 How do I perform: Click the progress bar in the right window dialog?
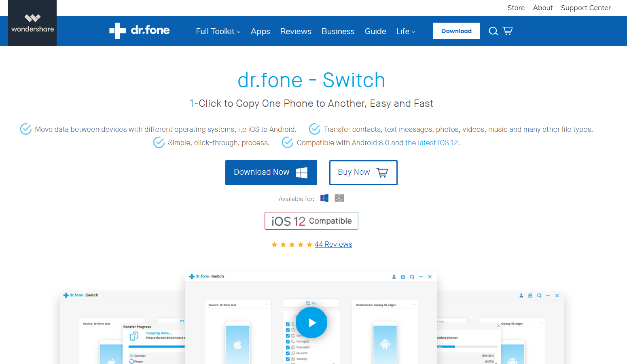pyautogui.click(x=468, y=347)
